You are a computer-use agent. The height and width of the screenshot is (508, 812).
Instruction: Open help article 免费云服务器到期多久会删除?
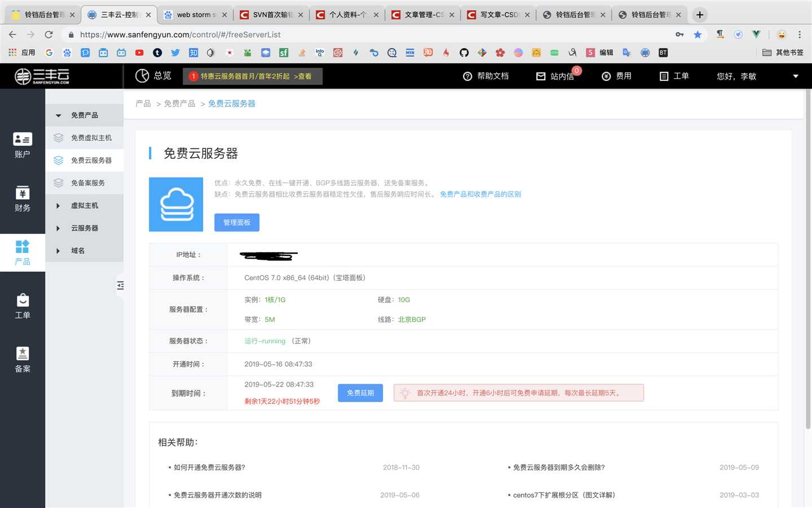[x=559, y=467]
